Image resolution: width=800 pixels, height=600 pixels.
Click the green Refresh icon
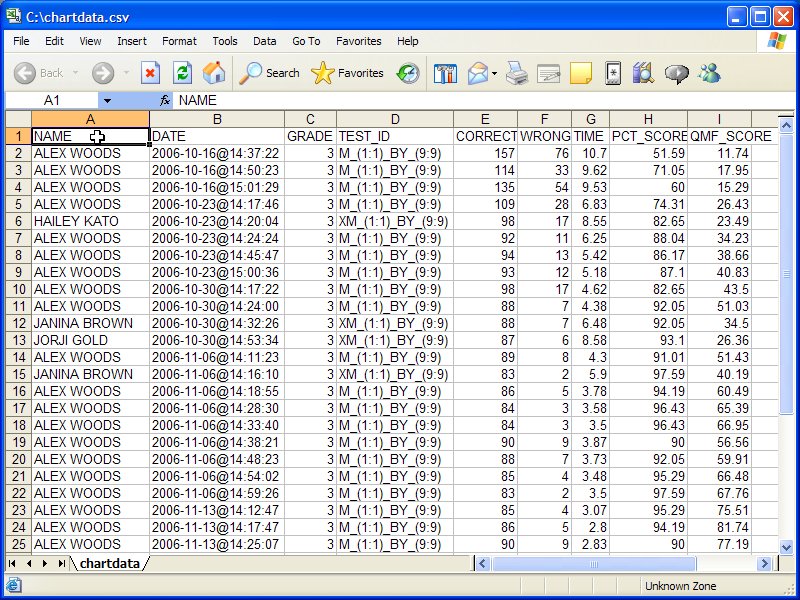(x=182, y=73)
